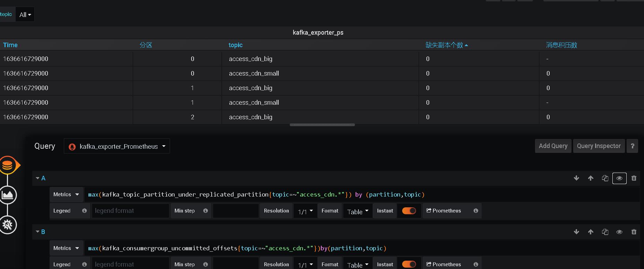Duplicate query A

click(605, 178)
